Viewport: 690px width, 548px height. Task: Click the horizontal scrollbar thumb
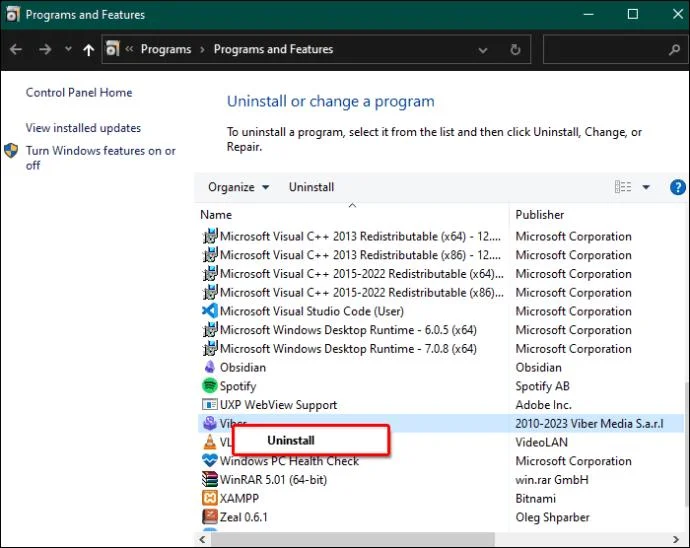(352, 539)
